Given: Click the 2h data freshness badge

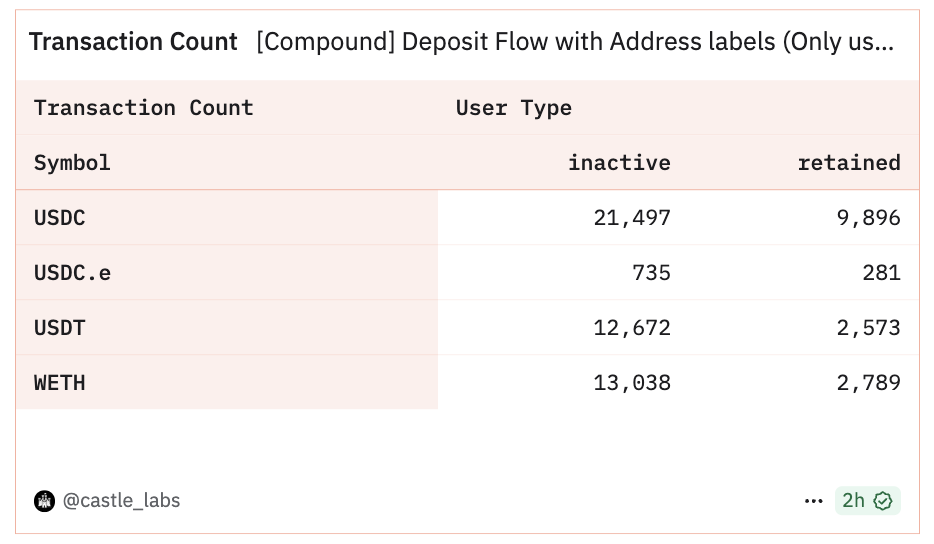Looking at the screenshot, I should tap(867, 501).
